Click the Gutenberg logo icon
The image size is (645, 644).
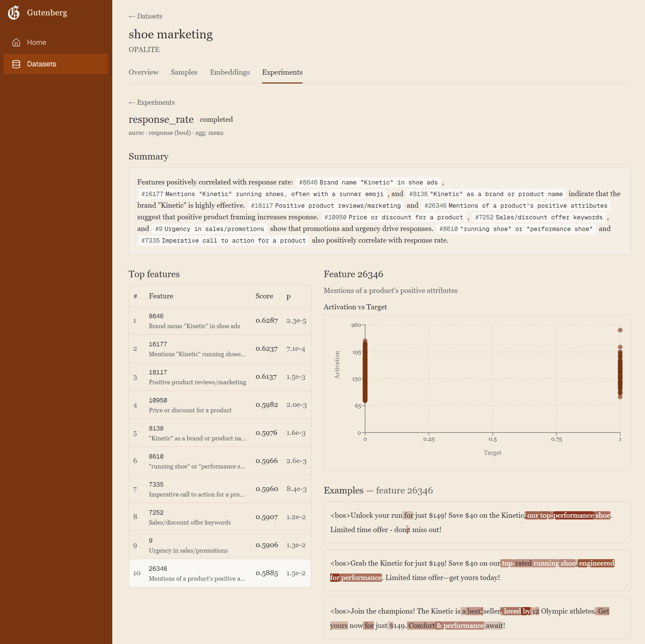[x=14, y=13]
